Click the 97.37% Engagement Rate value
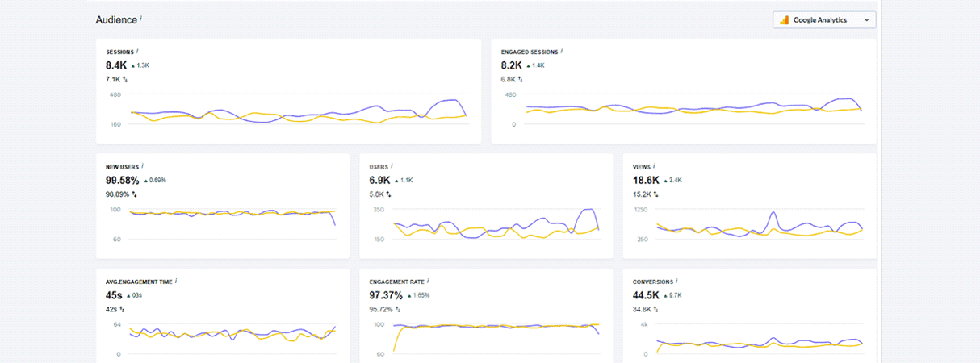This screenshot has height=363, width=980. click(x=386, y=294)
